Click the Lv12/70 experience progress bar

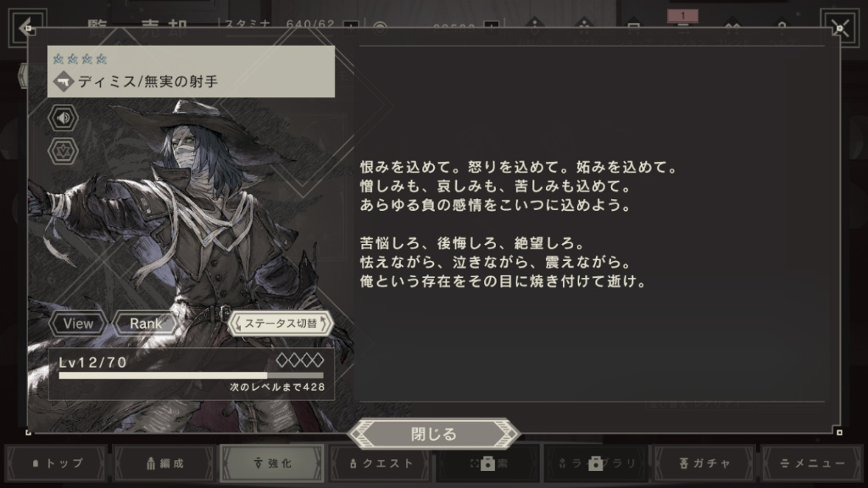tap(191, 375)
